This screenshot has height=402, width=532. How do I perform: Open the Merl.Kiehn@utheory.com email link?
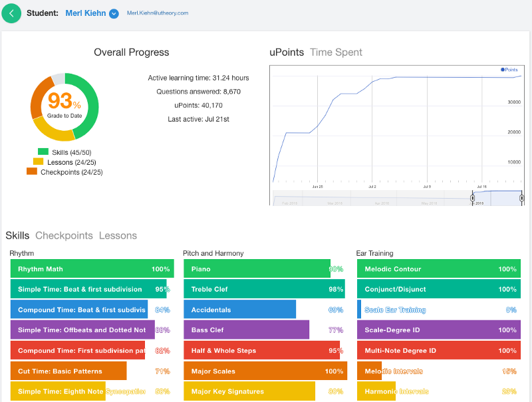pyautogui.click(x=158, y=13)
